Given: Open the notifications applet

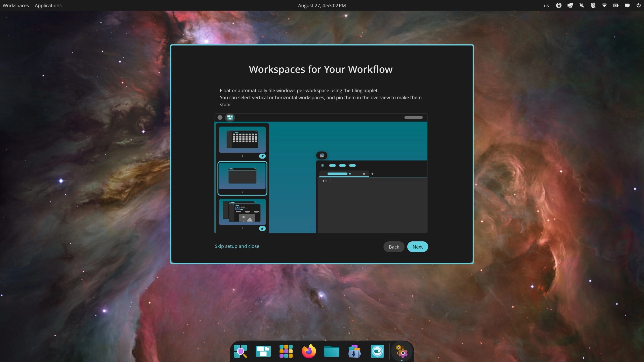Looking at the screenshot, I should (627, 5).
